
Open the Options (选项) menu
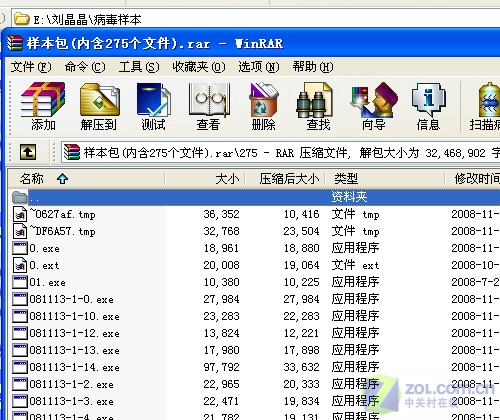click(259, 67)
